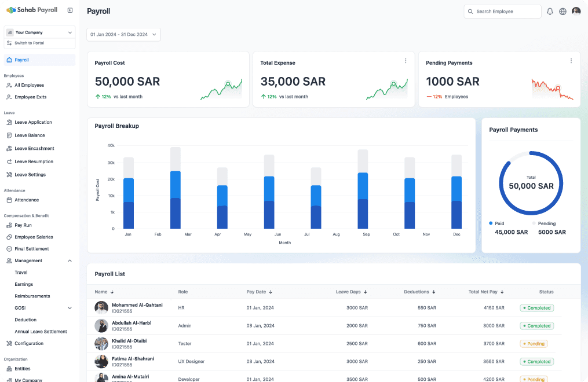Click the Payroll home icon in sidebar

point(9,60)
